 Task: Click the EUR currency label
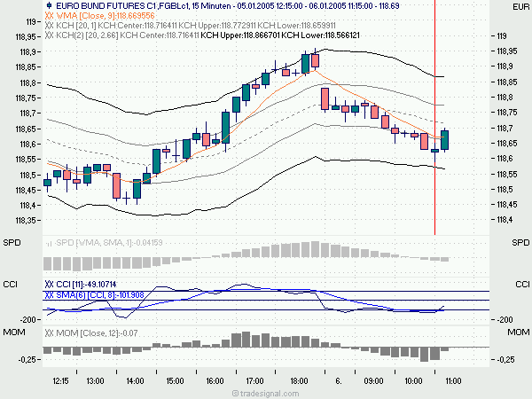coord(520,7)
